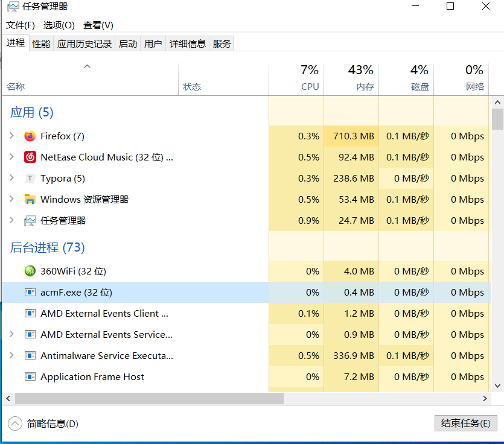The width and height of the screenshot is (504, 444).
Task: Click the 简略信息 collapse arrow icon
Action: pos(15,423)
